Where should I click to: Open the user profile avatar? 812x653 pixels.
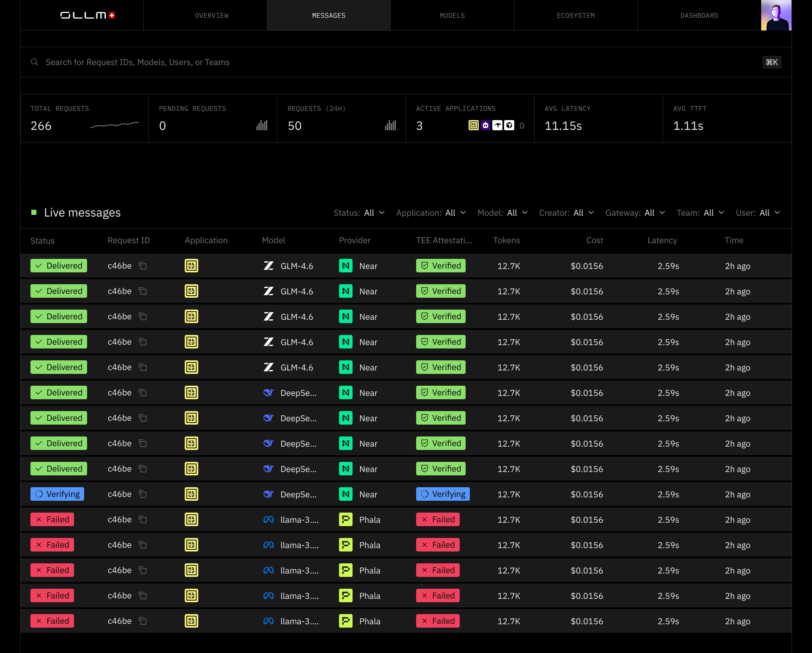776,15
